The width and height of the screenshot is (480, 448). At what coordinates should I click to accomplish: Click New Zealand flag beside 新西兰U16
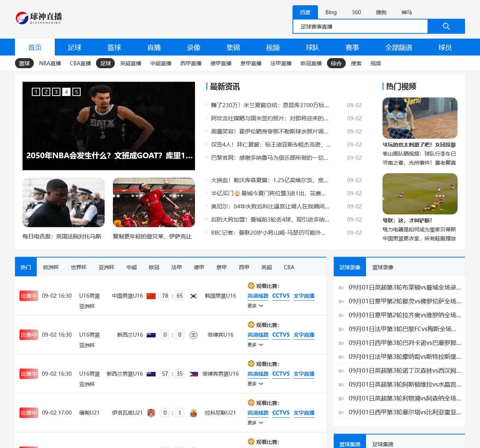coord(151,335)
